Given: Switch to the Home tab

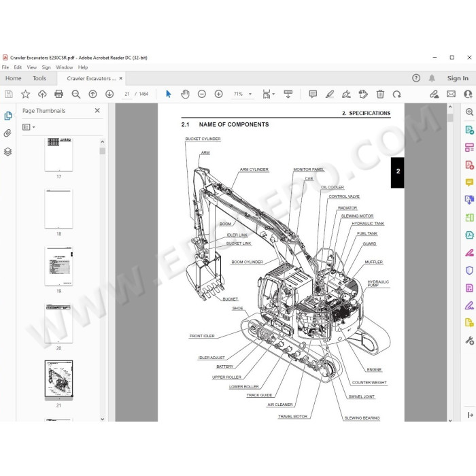Looking at the screenshot, I should pos(14,78).
